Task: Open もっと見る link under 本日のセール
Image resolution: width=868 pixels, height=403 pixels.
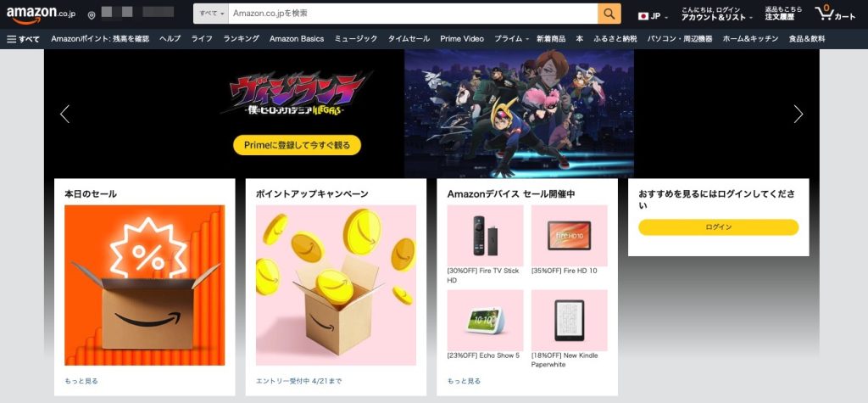Action: pyautogui.click(x=81, y=381)
